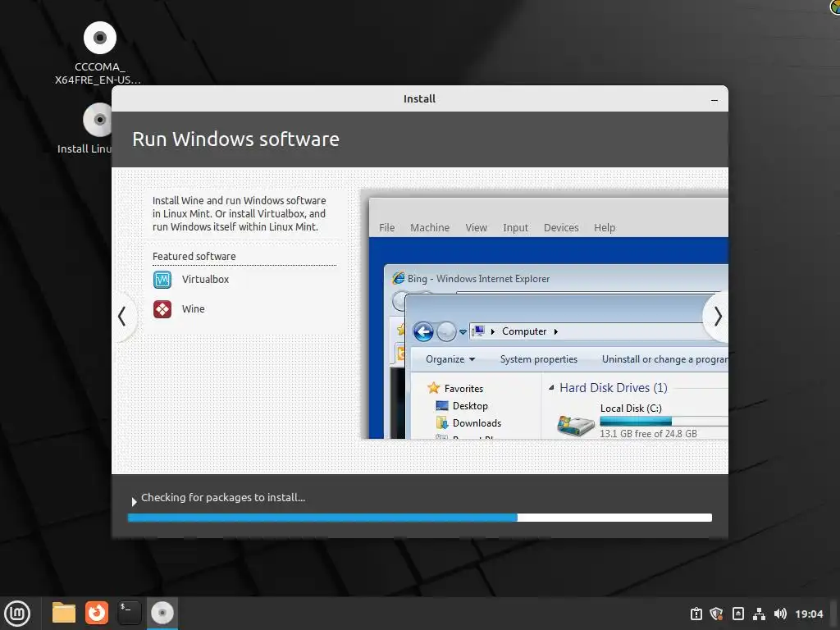Go to the previous installer slide
840x630 pixels.
(x=122, y=317)
